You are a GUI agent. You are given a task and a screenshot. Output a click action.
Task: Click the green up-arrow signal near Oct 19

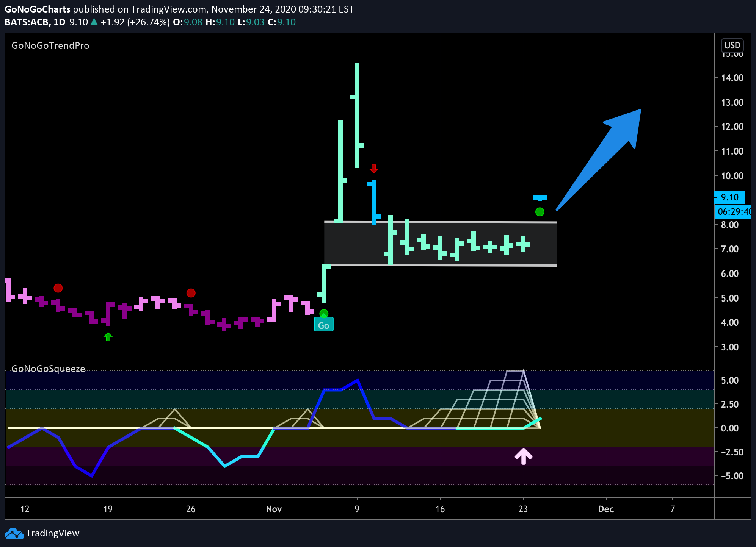(108, 337)
